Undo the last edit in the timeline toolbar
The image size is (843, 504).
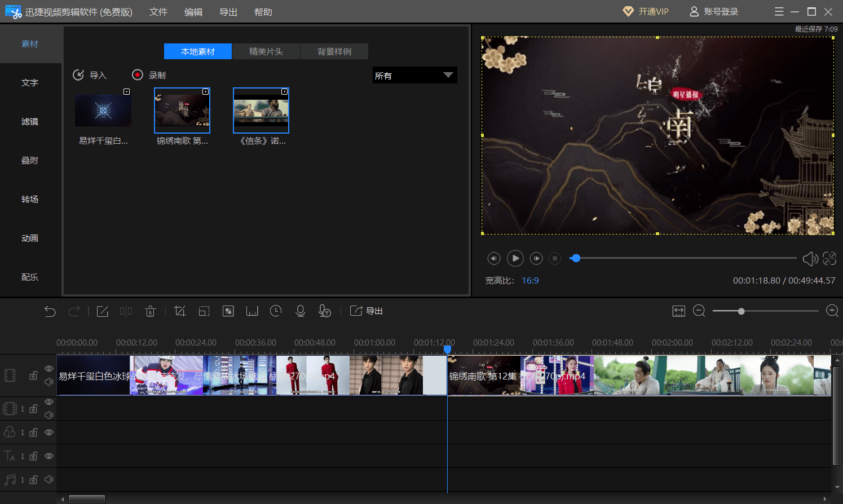tap(50, 311)
